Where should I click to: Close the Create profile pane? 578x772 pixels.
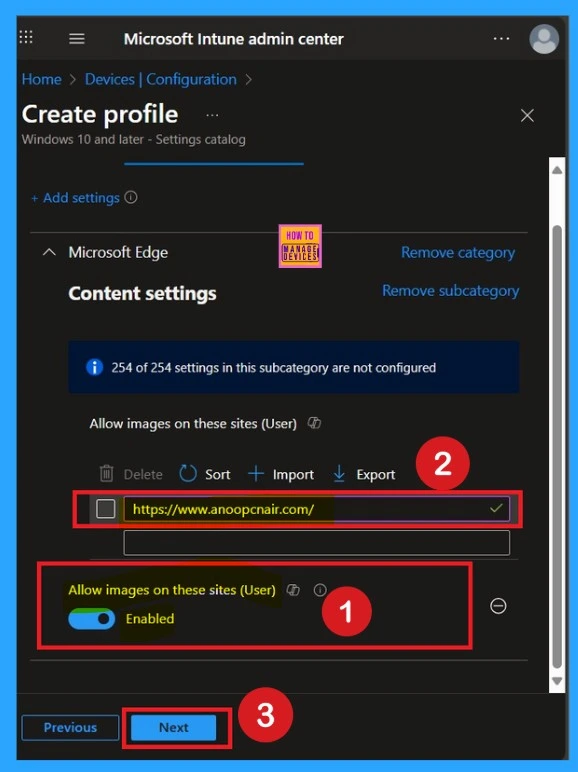[x=527, y=116]
